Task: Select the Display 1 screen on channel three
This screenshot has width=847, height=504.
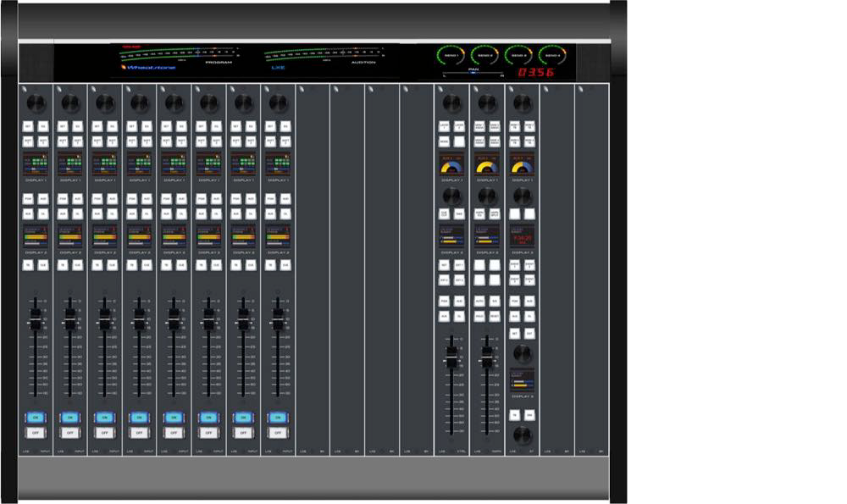Action: click(x=105, y=164)
